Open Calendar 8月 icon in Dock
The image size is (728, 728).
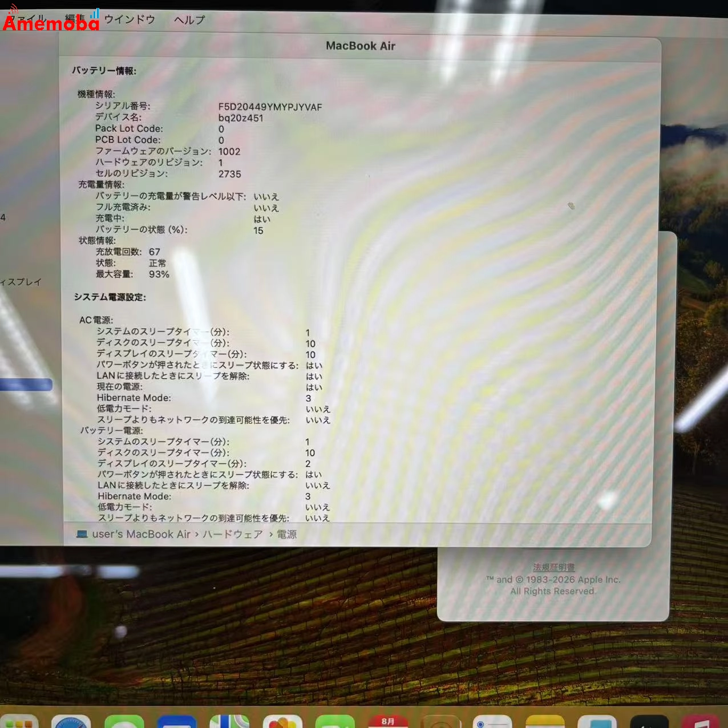388,721
